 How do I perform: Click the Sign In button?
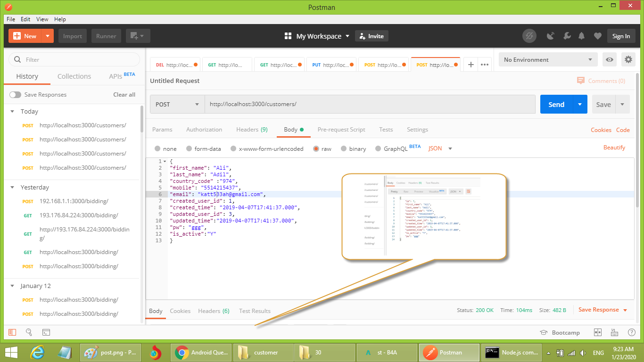pyautogui.click(x=621, y=36)
